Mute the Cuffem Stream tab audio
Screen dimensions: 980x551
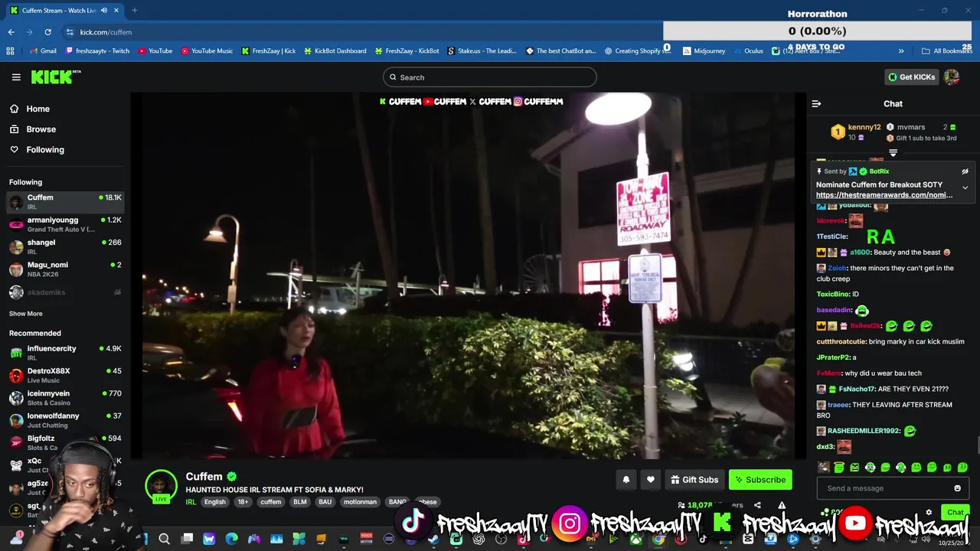coord(104,11)
